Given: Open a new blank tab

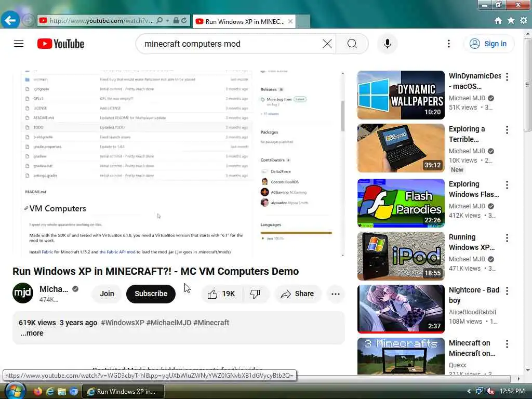Looking at the screenshot, I should 303,21.
